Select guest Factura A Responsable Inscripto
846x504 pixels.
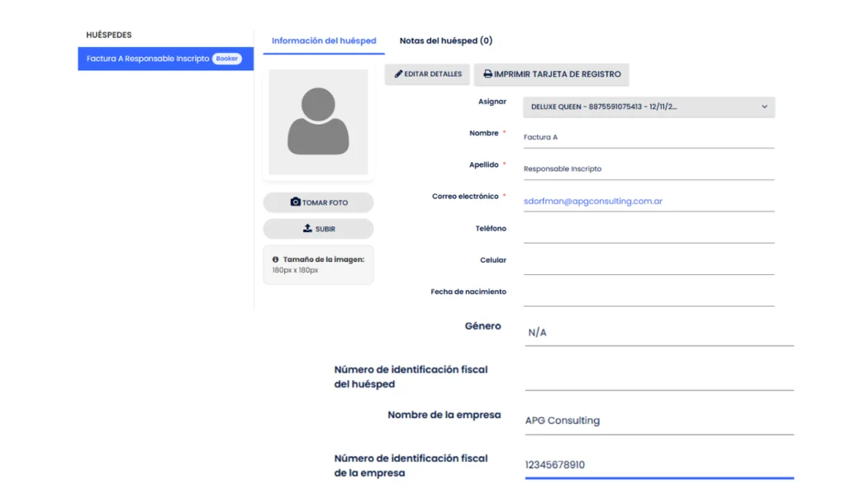click(x=148, y=59)
